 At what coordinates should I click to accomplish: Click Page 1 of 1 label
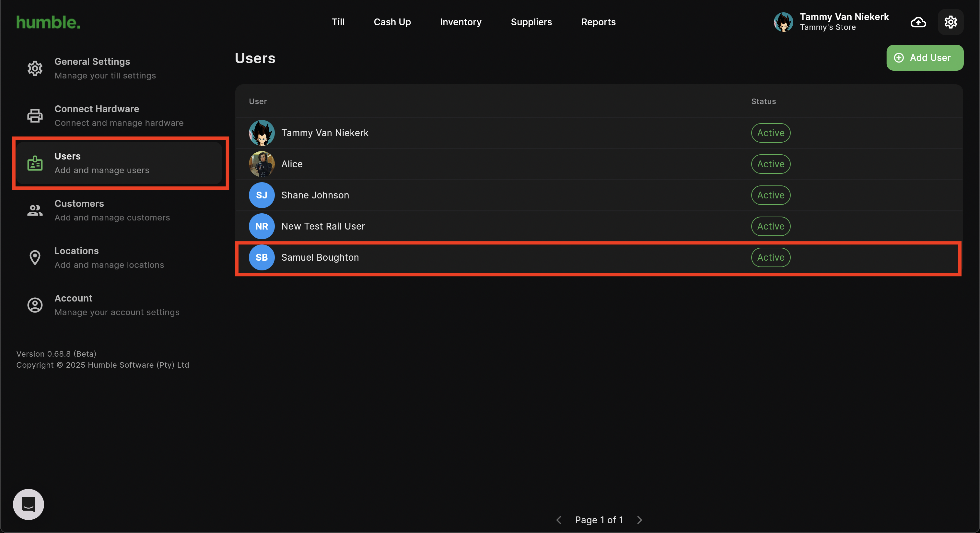(599, 520)
